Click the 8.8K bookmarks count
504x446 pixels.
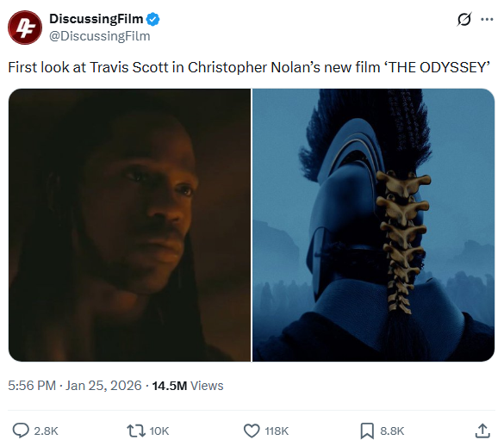[392, 431]
